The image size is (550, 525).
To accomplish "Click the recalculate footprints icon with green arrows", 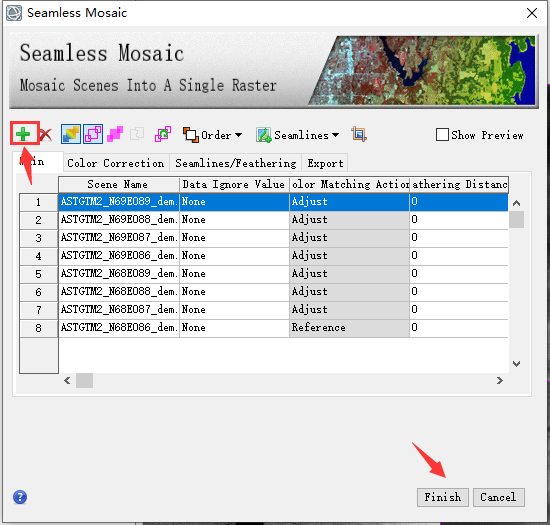I will [163, 134].
